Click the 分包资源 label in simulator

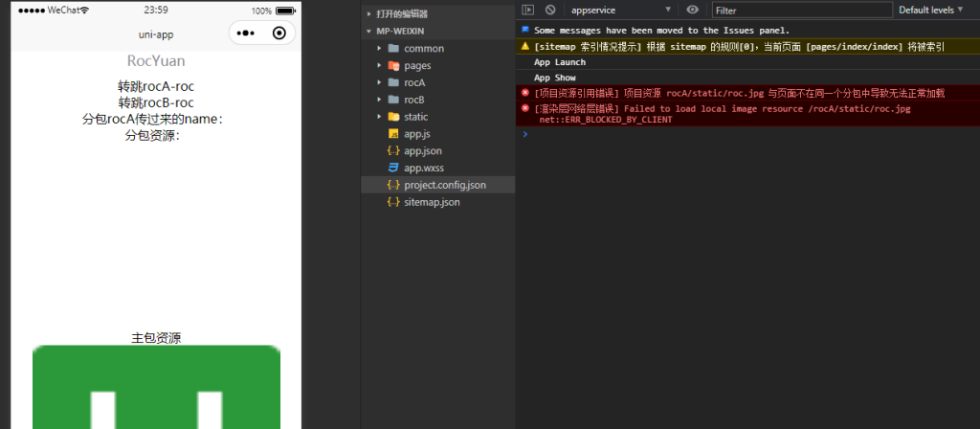(153, 135)
